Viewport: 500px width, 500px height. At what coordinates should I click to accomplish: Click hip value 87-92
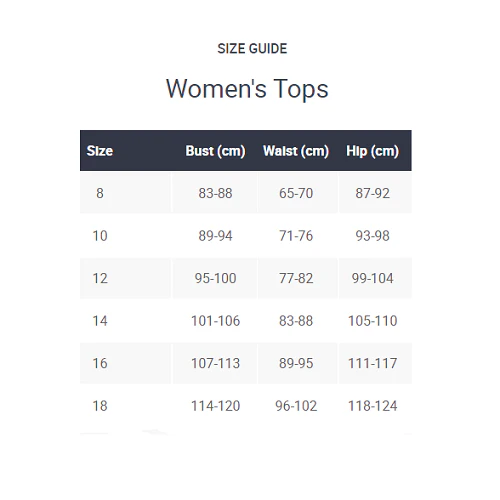click(372, 193)
